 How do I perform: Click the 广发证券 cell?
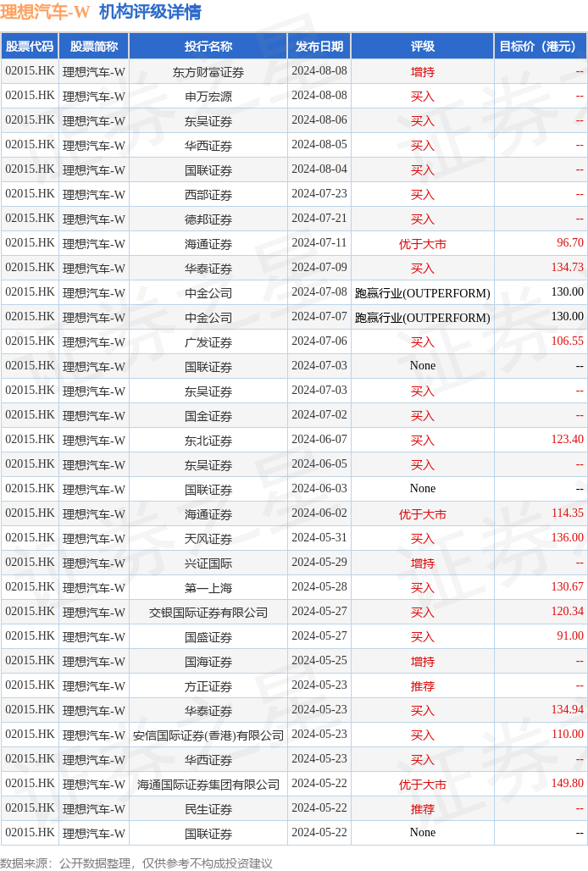[x=208, y=342]
